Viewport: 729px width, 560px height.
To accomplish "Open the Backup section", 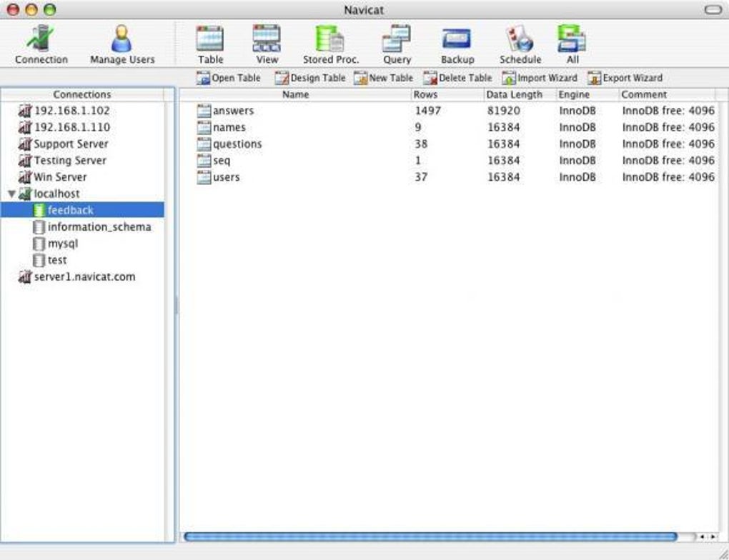I will tap(457, 44).
